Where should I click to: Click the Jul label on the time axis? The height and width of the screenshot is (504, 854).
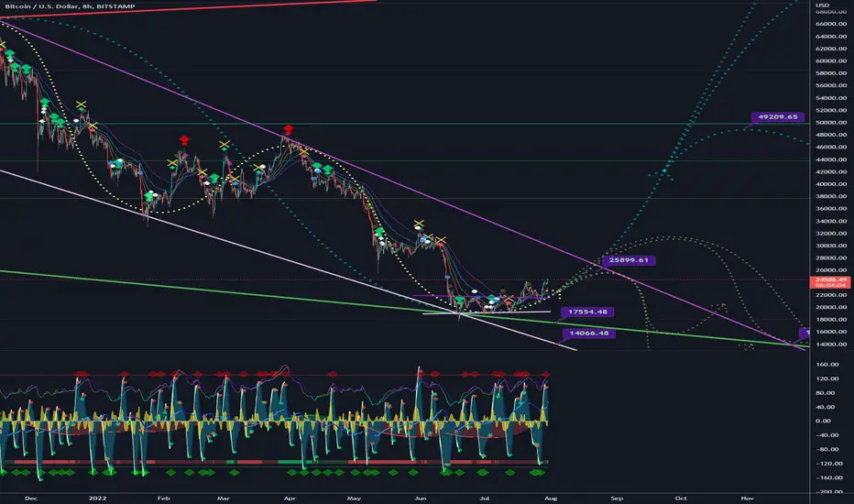pyautogui.click(x=484, y=498)
